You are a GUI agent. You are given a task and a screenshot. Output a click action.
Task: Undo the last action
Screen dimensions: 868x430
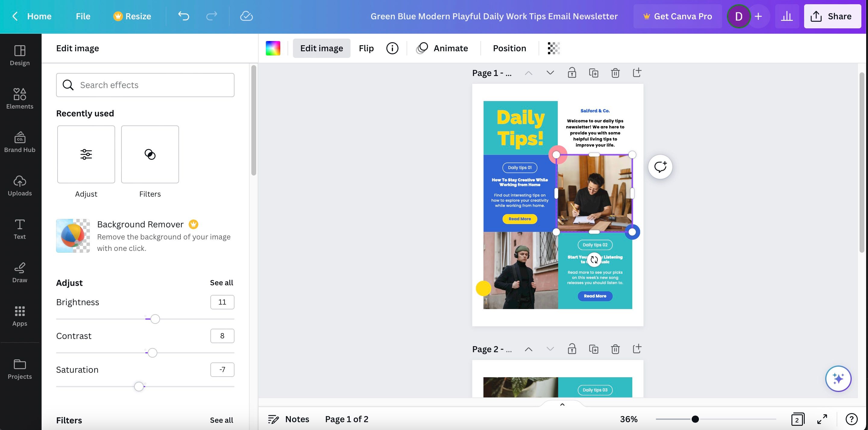(184, 16)
